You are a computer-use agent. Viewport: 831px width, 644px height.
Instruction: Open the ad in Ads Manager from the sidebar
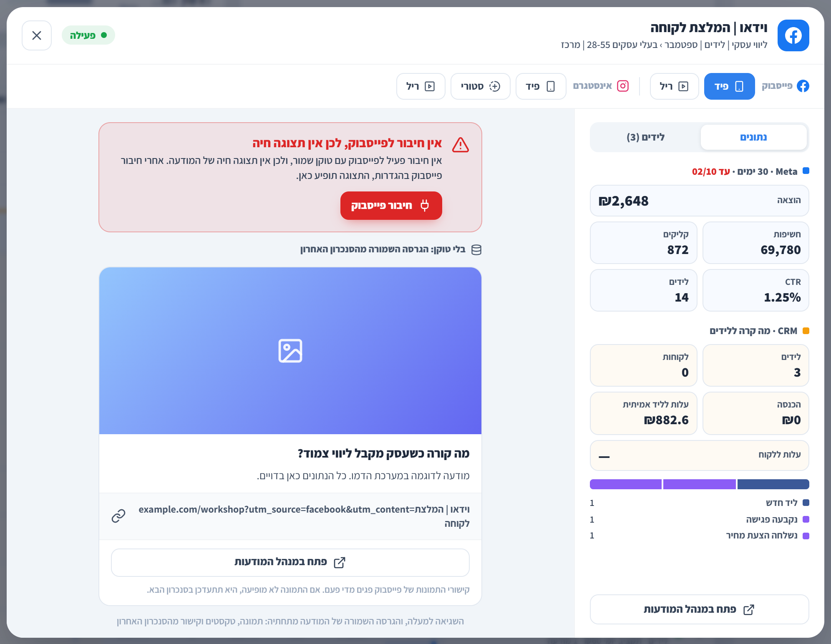(x=699, y=609)
